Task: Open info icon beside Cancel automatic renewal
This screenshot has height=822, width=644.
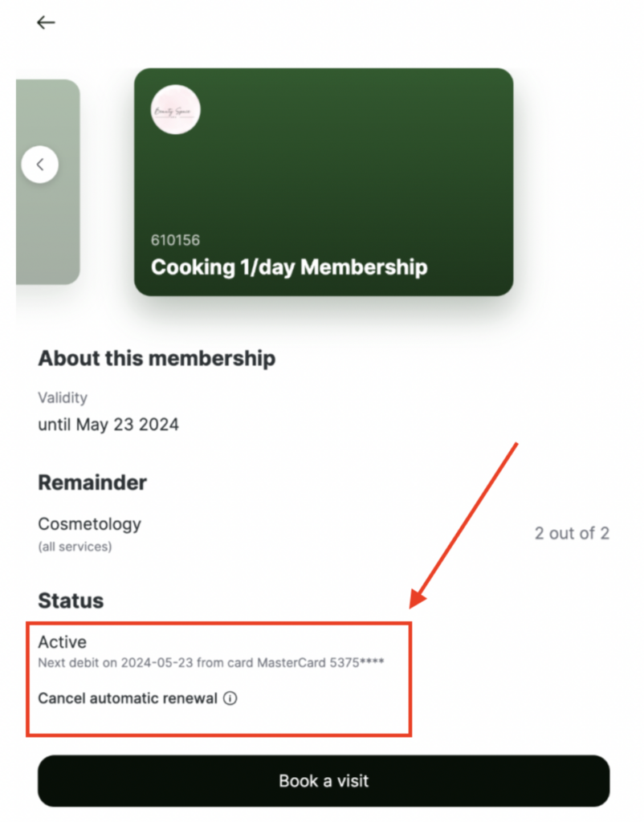Action: 230,698
